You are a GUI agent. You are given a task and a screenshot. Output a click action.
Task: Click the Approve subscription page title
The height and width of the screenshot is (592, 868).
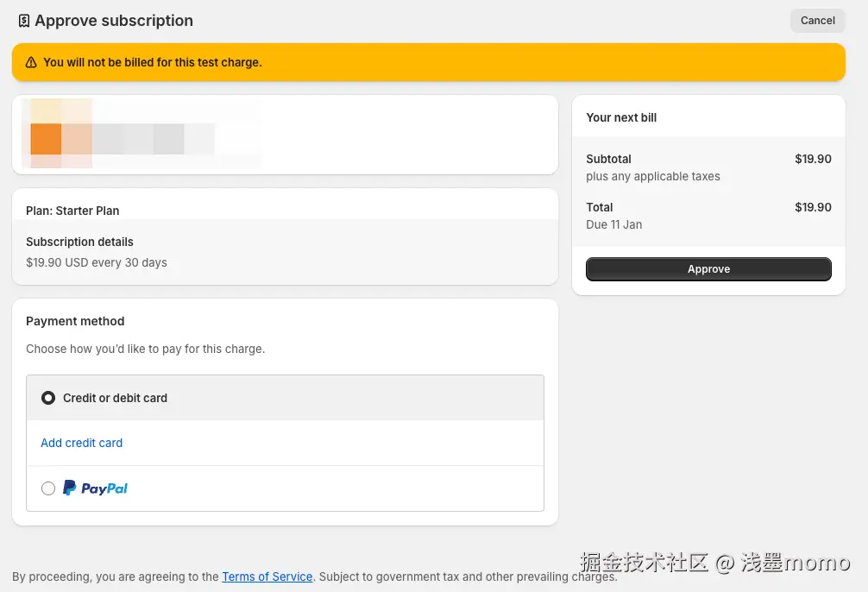pos(114,21)
